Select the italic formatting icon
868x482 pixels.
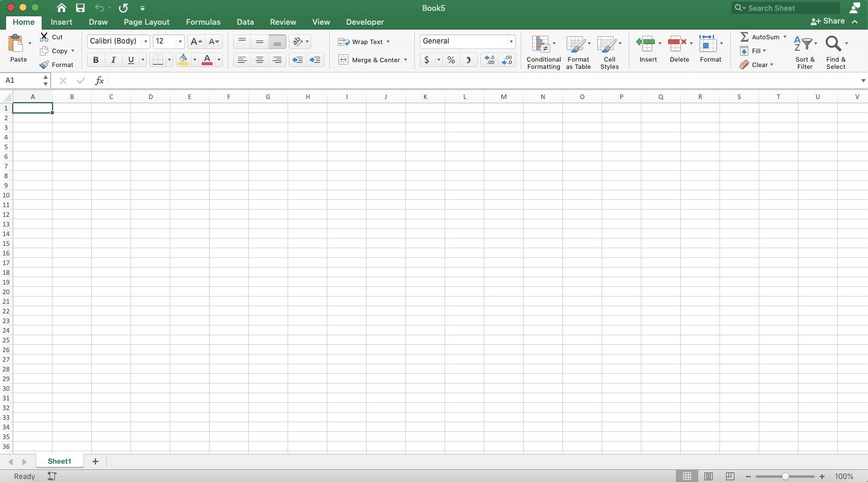[113, 60]
